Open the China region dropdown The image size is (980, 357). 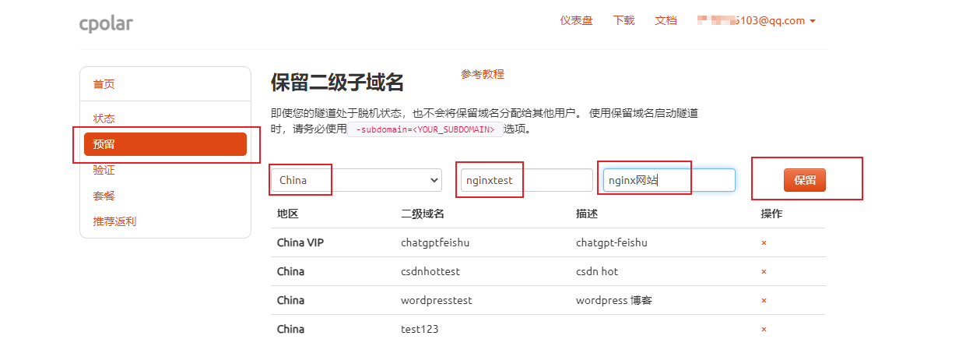pos(357,180)
